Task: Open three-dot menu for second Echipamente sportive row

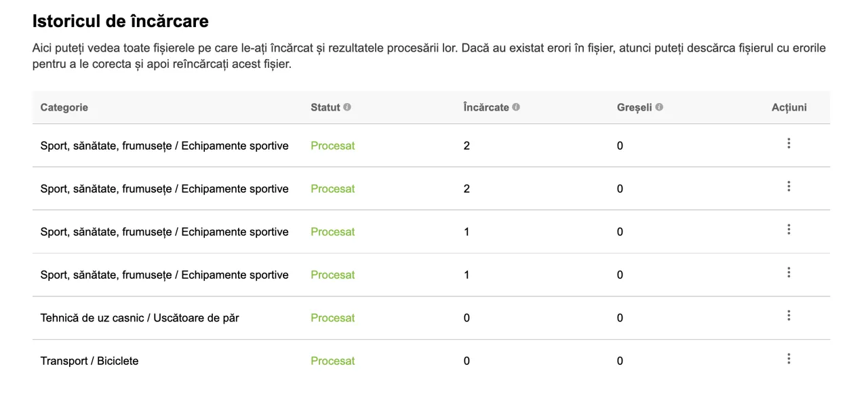Action: point(789,186)
